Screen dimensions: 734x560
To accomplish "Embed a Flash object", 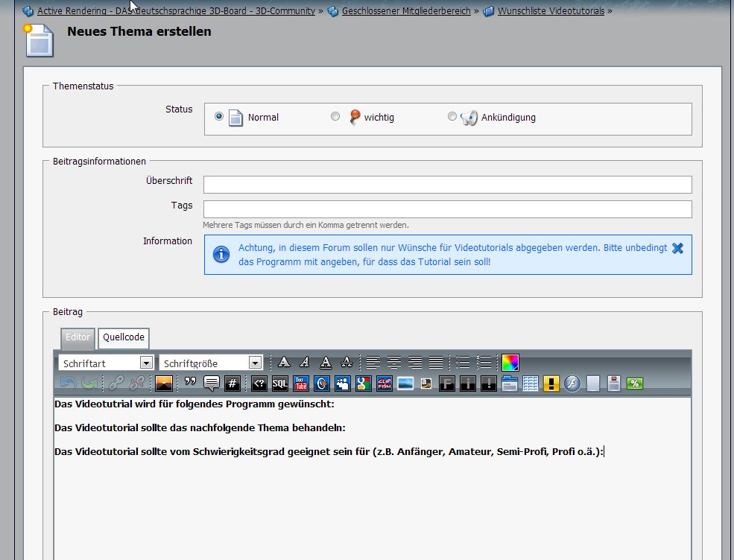I will (x=572, y=384).
